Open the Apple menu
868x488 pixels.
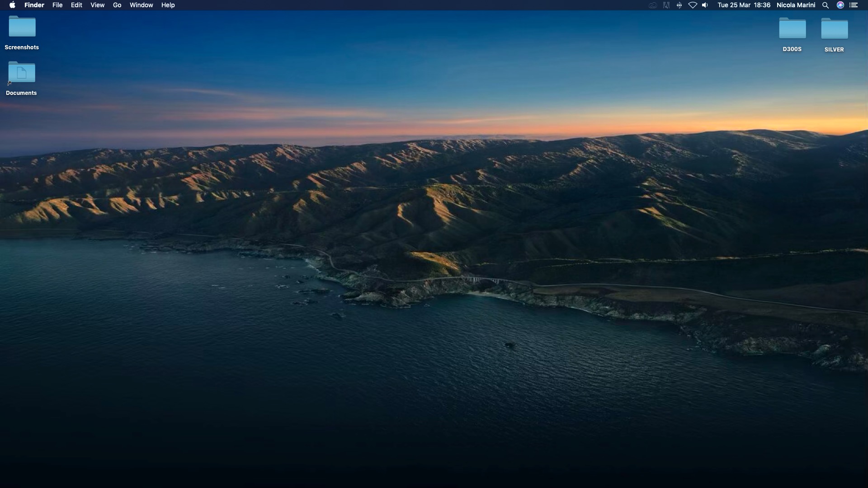coord(12,5)
